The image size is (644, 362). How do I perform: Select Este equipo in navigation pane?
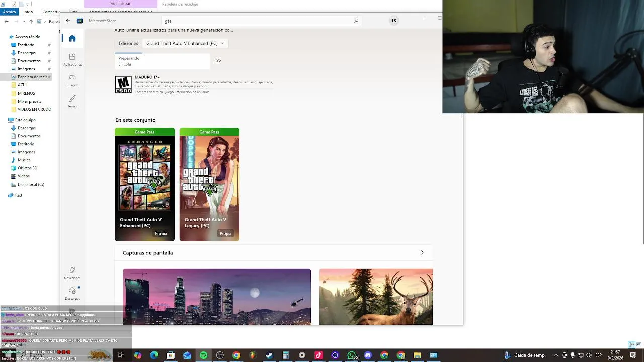(x=25, y=120)
